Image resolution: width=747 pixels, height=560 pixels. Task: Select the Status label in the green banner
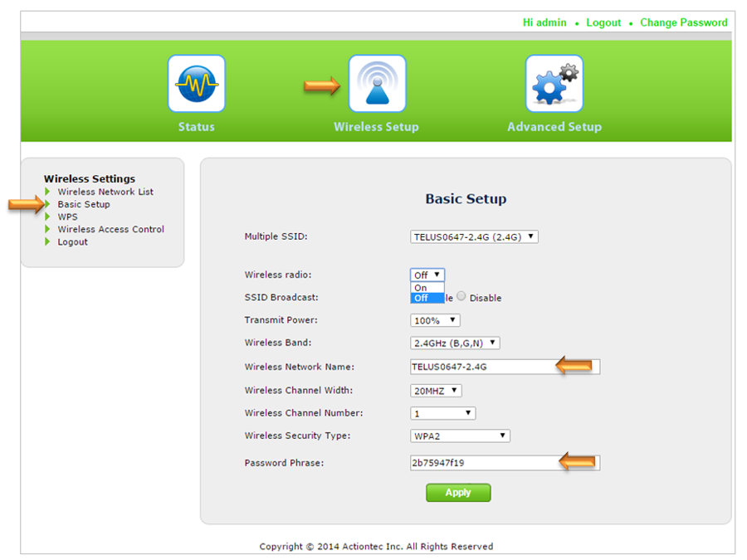196,127
